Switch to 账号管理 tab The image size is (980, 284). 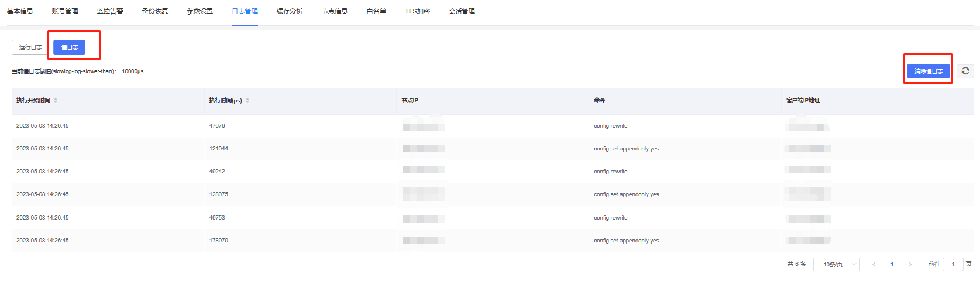tap(65, 11)
